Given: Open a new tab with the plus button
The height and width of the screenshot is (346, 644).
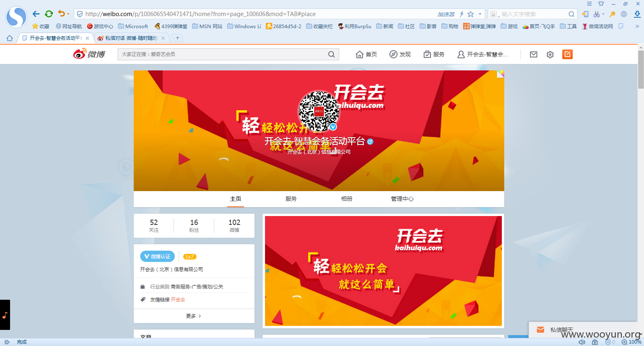Looking at the screenshot, I should tap(177, 38).
